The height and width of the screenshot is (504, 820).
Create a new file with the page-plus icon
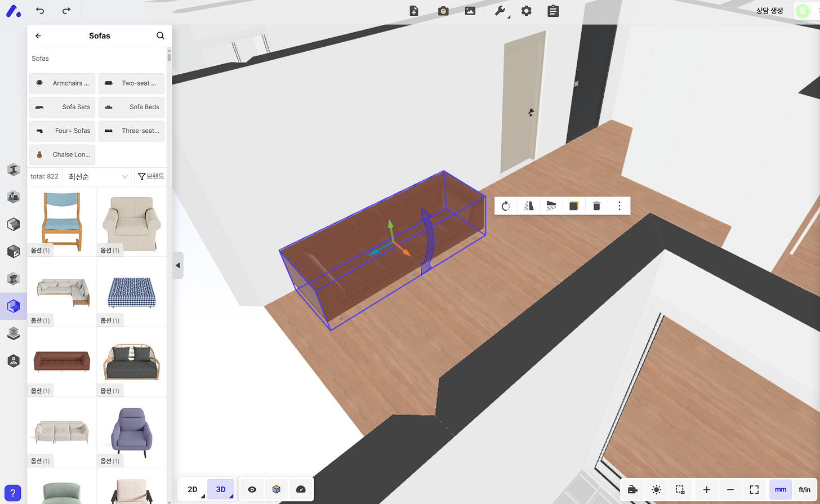(414, 11)
